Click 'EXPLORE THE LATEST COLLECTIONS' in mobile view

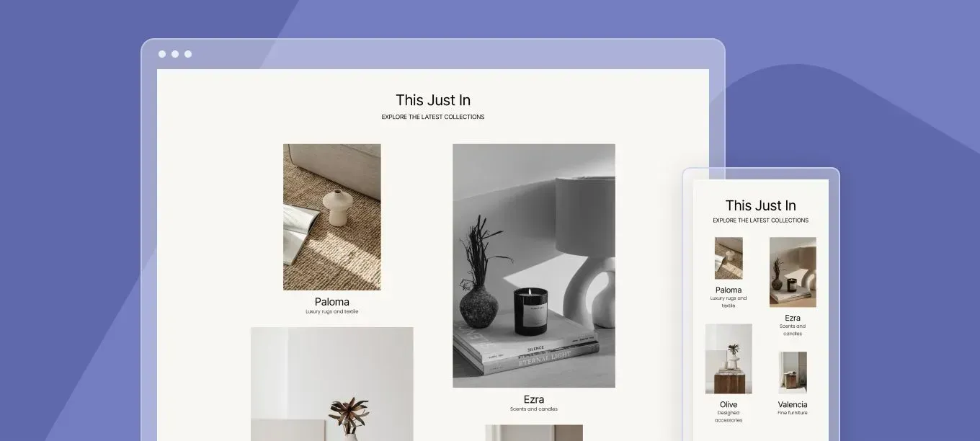[761, 220]
